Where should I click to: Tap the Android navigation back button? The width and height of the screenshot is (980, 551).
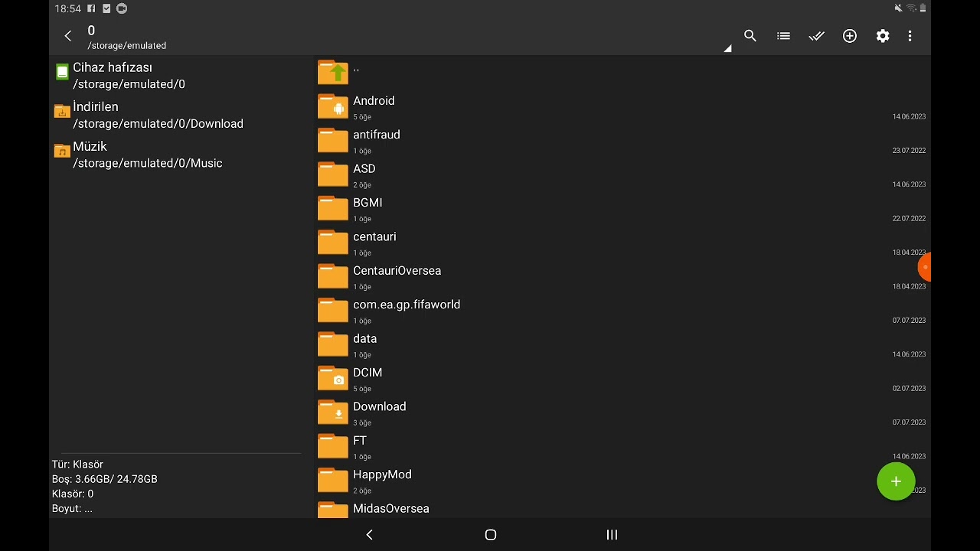coord(369,535)
